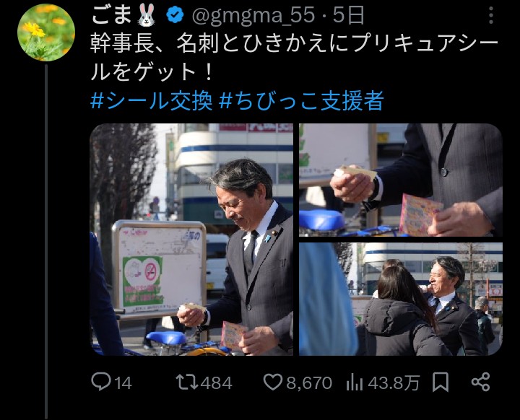
Task: Open the large left photo of man
Action: tap(191, 240)
